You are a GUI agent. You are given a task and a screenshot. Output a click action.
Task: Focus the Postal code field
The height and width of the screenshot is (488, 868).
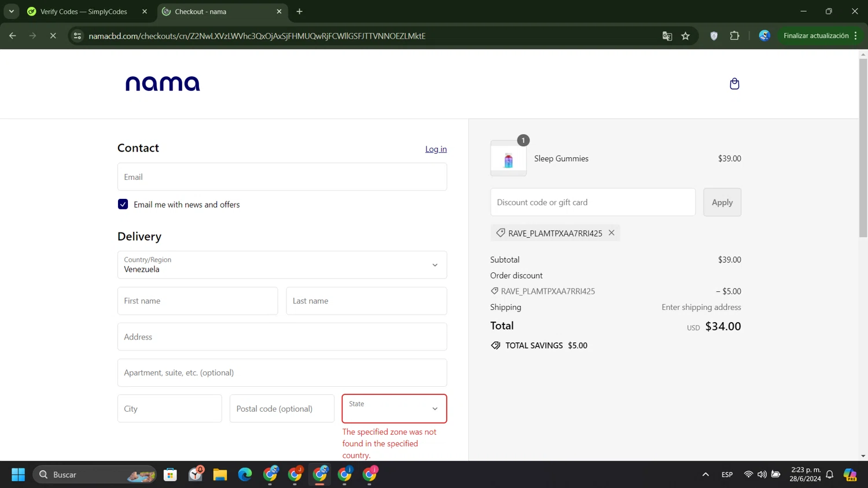[282, 409]
